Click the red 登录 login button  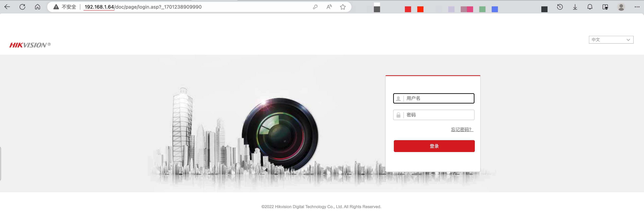[x=434, y=146]
